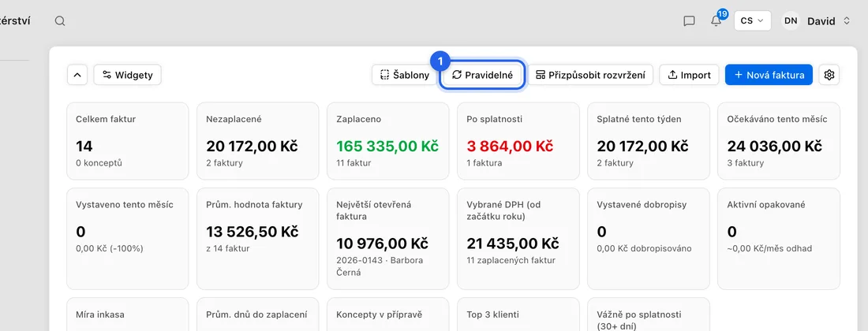Click Aktivní opakované card
Viewport: 868px width, 331px height.
pyautogui.click(x=779, y=239)
